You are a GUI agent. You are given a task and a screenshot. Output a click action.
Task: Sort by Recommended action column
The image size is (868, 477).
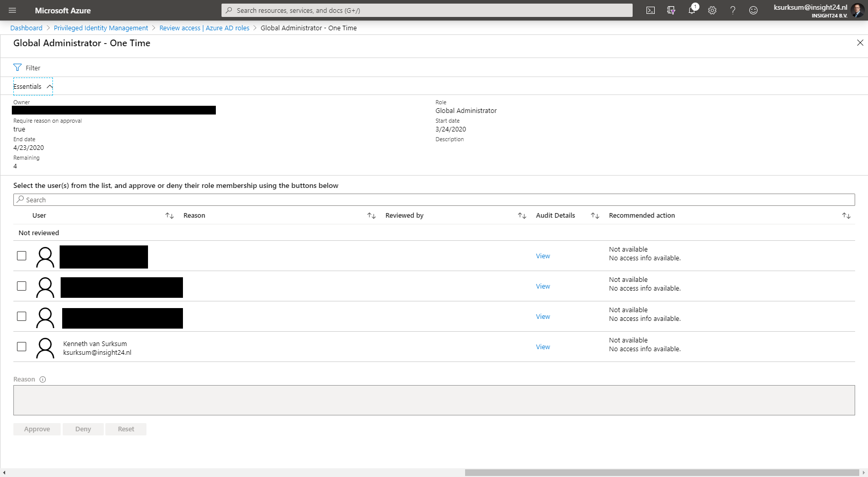click(846, 216)
